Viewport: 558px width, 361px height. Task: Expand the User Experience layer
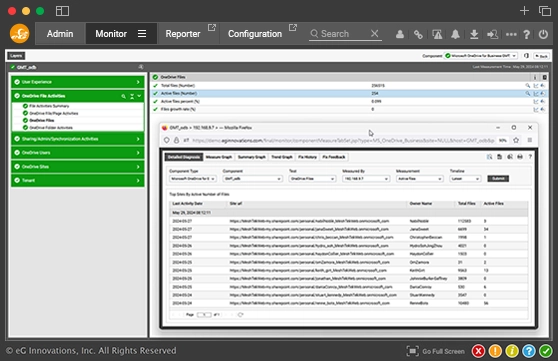tap(77, 82)
